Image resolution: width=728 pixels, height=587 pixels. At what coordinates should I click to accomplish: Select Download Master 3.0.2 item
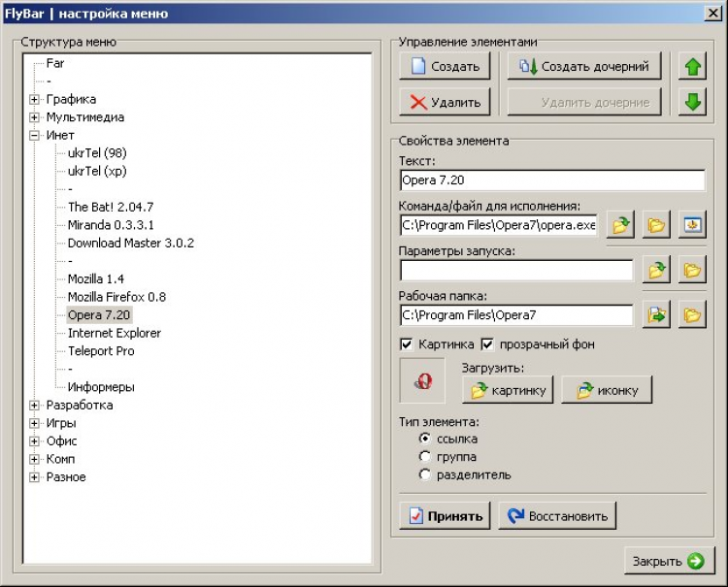coord(131,244)
